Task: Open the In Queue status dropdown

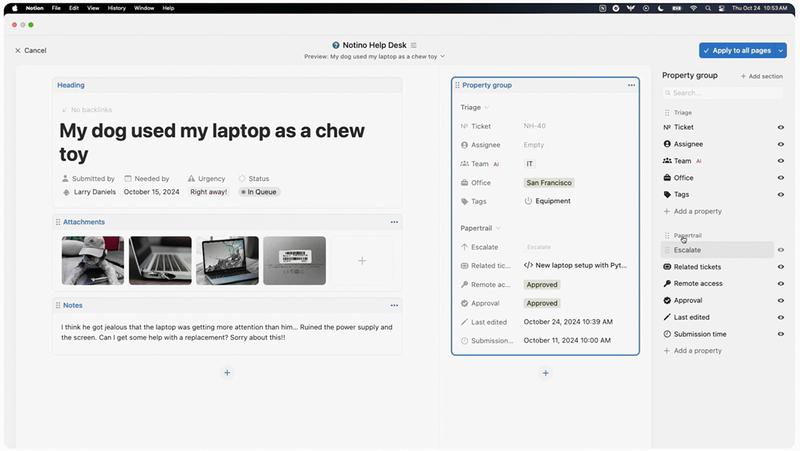Action: click(x=259, y=192)
